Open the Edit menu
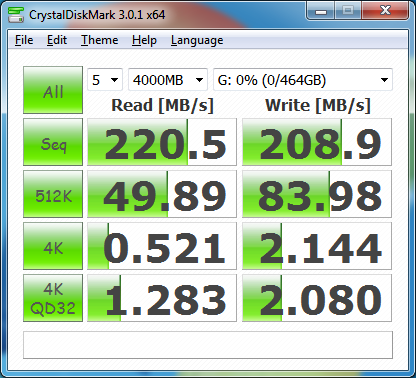The width and height of the screenshot is (416, 378). tap(57, 40)
